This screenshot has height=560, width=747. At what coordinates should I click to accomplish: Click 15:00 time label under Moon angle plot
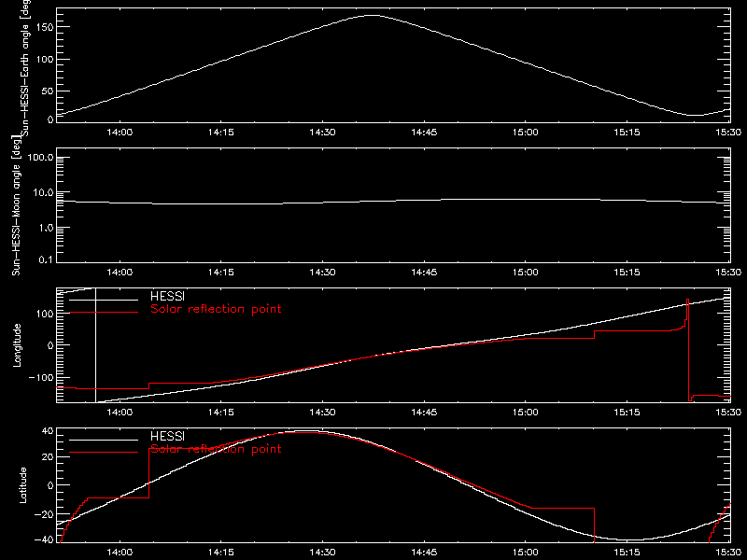click(526, 273)
